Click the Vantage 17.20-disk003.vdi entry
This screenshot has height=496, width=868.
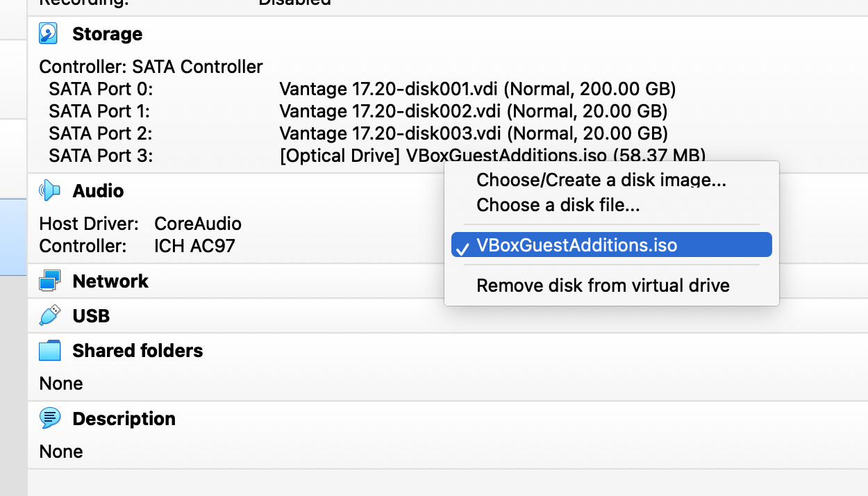pyautogui.click(x=473, y=133)
